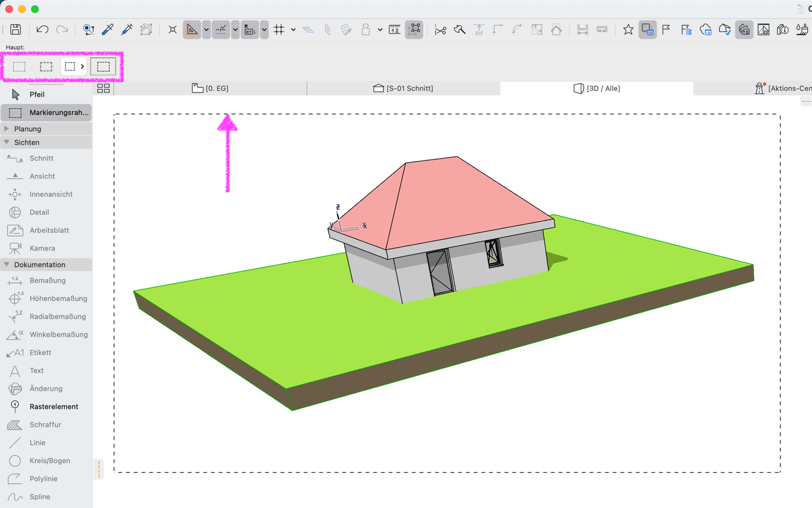Image resolution: width=812 pixels, height=508 pixels.
Task: Click the four-point snap icon left of Guide Lines
Action: tap(172, 29)
